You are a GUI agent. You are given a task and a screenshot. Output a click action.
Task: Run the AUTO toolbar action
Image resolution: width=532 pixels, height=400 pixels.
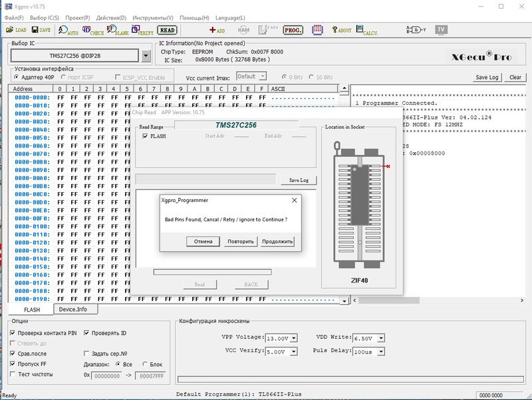(68, 30)
